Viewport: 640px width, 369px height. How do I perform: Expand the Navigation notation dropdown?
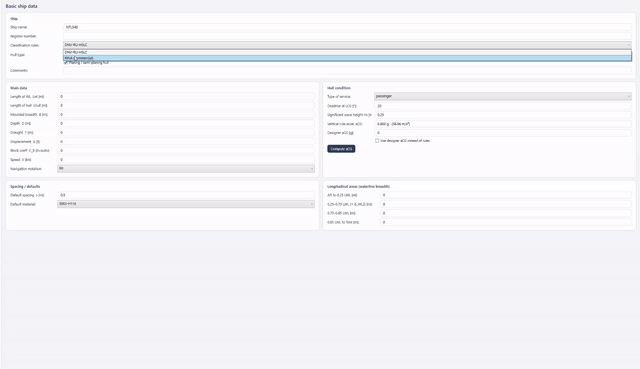(186, 169)
